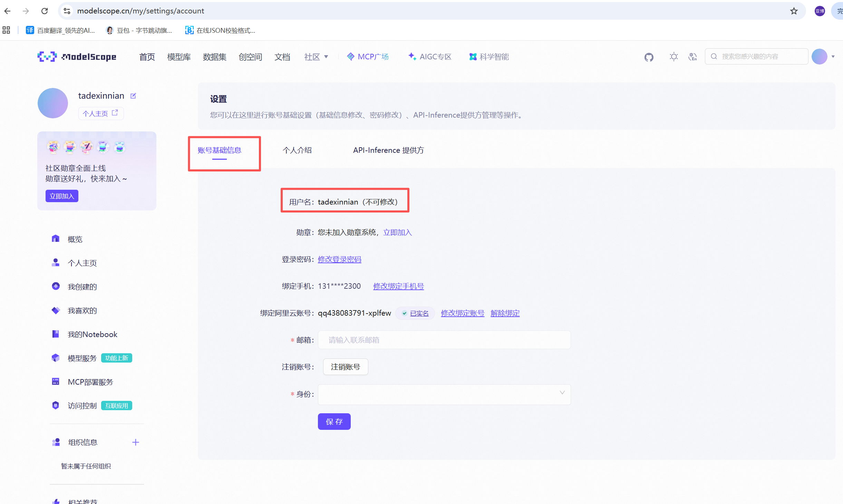Click the 邮箱 email input field
This screenshot has width=843, height=504.
pyautogui.click(x=444, y=340)
